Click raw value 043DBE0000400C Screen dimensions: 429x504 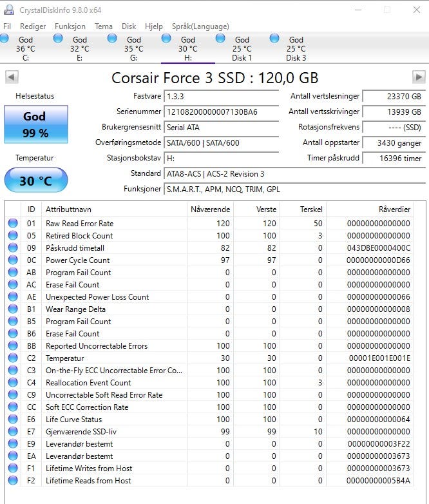[x=379, y=248]
